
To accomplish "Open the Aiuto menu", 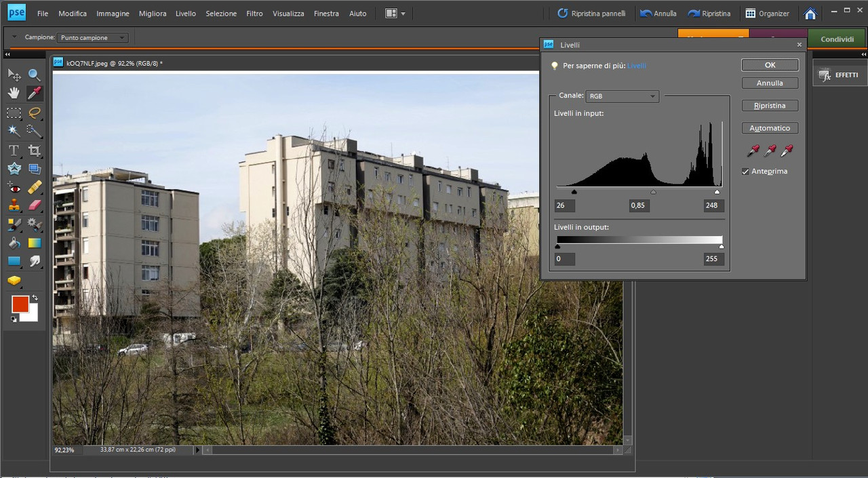I will tap(357, 14).
